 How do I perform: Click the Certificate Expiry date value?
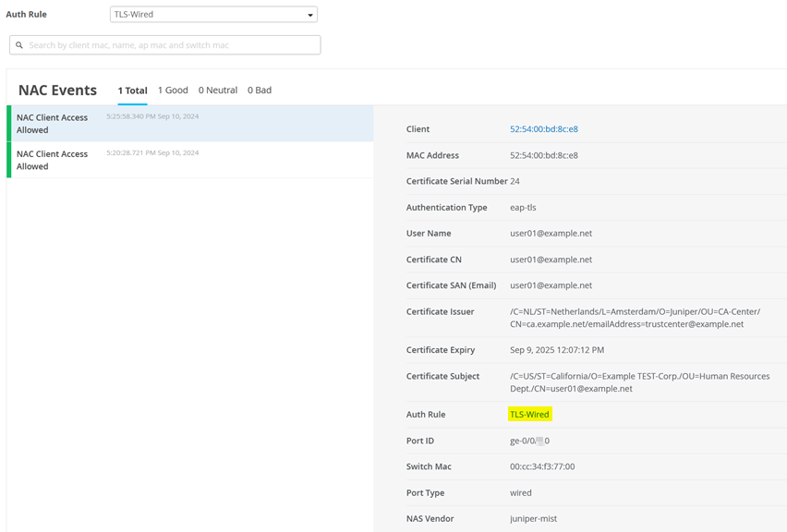point(557,350)
